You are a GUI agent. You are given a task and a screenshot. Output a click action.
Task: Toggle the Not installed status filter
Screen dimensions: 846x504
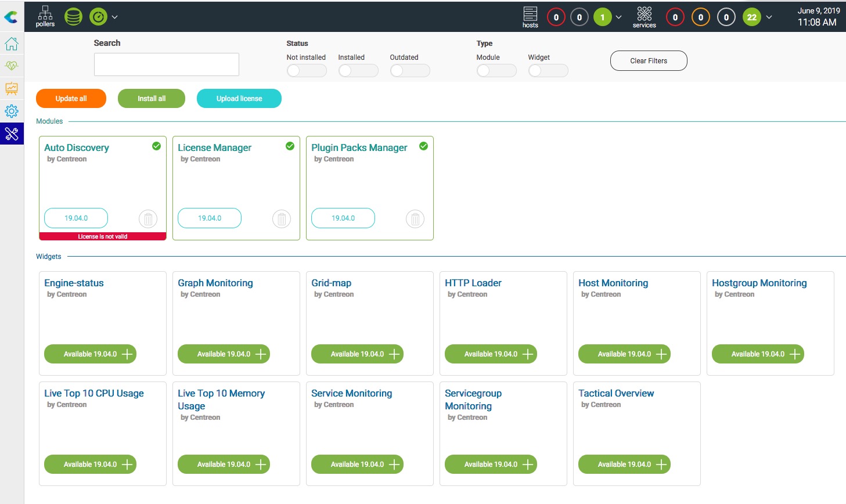click(306, 71)
